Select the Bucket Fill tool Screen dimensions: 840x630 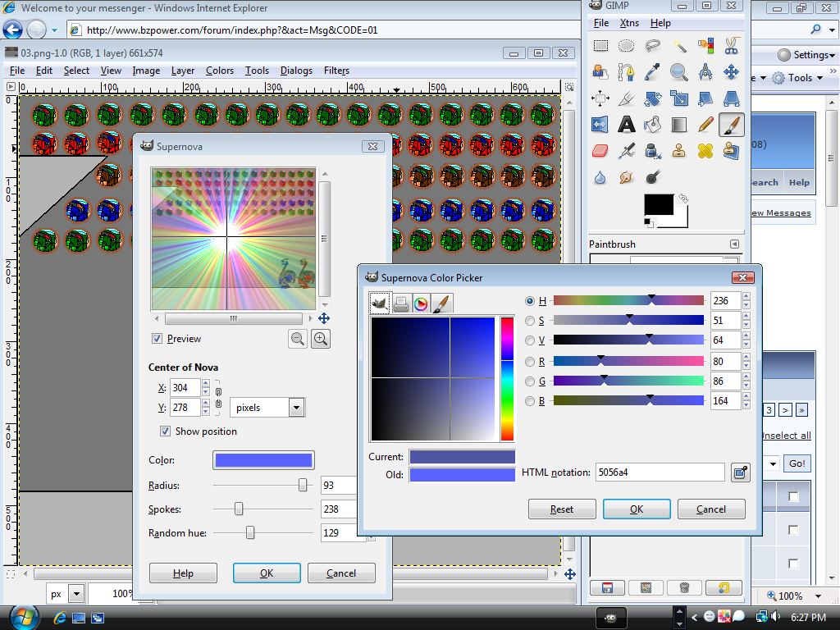point(653,125)
